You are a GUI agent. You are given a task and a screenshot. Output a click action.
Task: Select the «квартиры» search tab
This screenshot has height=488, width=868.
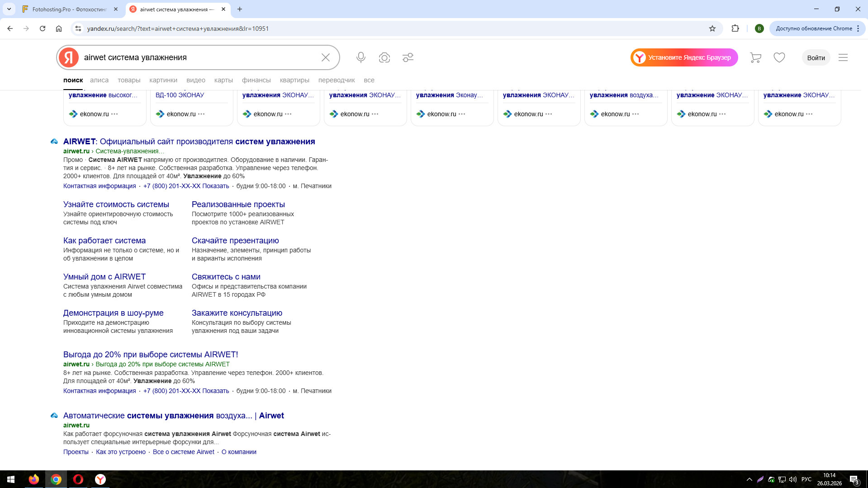(x=294, y=80)
